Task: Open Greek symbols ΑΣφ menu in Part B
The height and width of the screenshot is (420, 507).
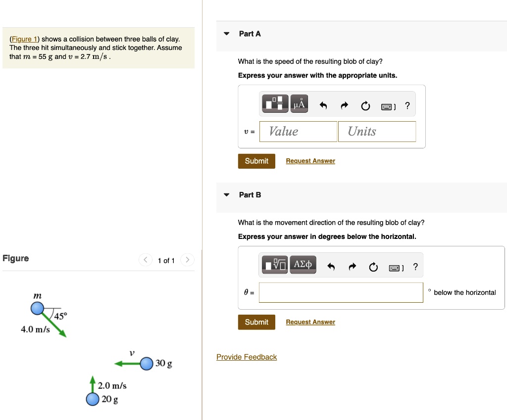Action: (303, 265)
